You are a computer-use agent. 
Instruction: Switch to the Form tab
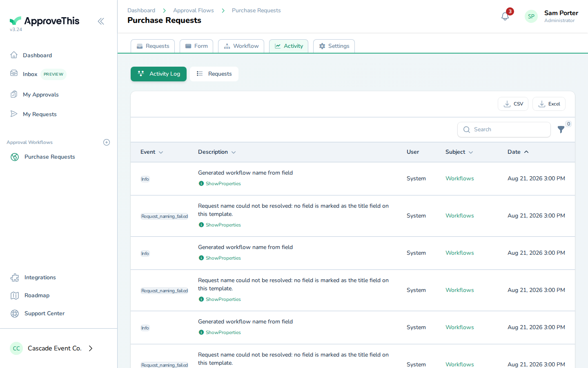point(196,46)
